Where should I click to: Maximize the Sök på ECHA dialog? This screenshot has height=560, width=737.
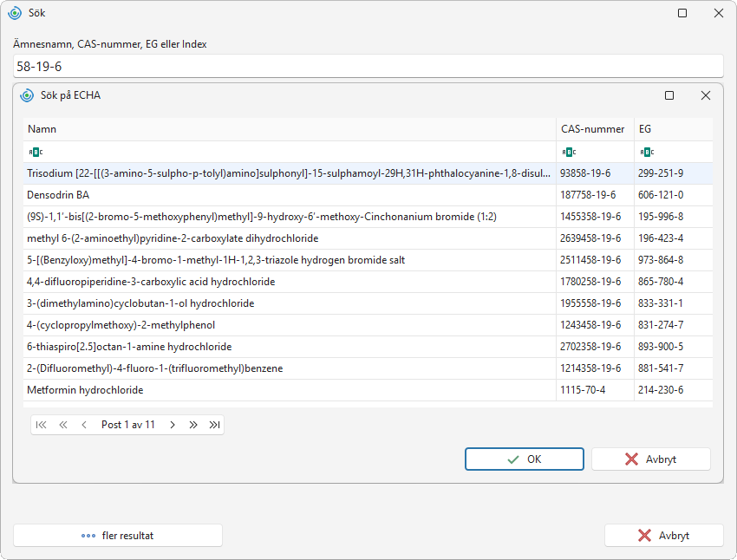click(669, 95)
